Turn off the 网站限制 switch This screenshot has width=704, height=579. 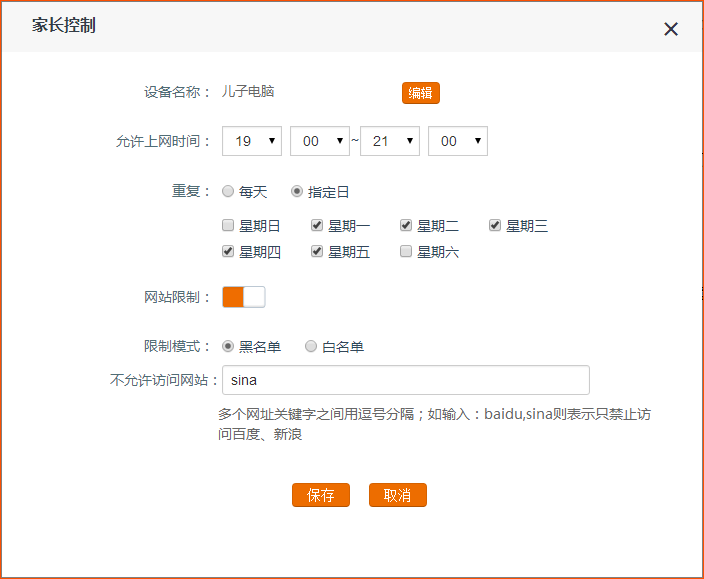(244, 297)
